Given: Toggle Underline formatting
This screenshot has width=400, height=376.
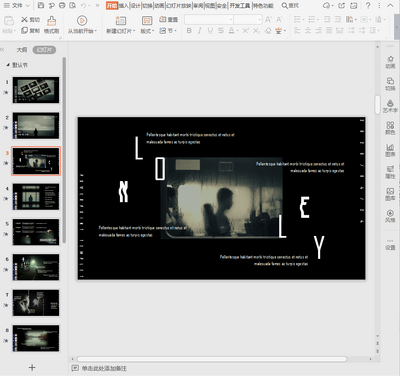Looking at the screenshot, I should point(210,31).
